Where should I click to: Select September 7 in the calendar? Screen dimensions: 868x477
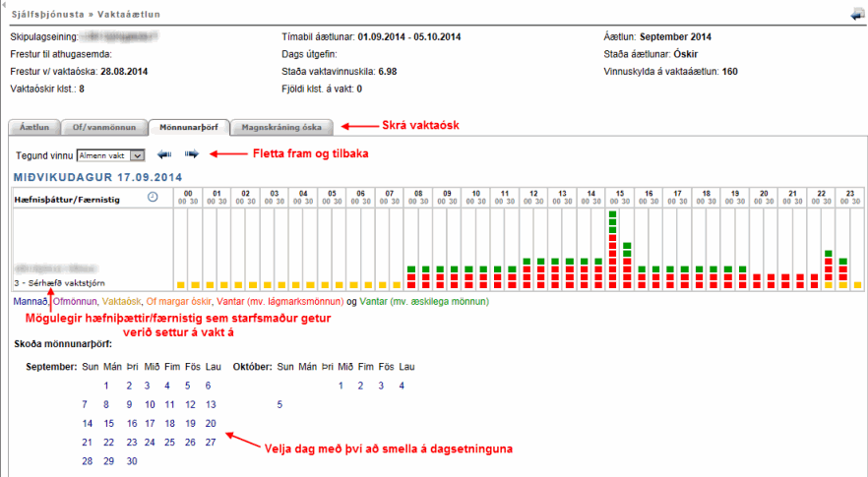85,404
